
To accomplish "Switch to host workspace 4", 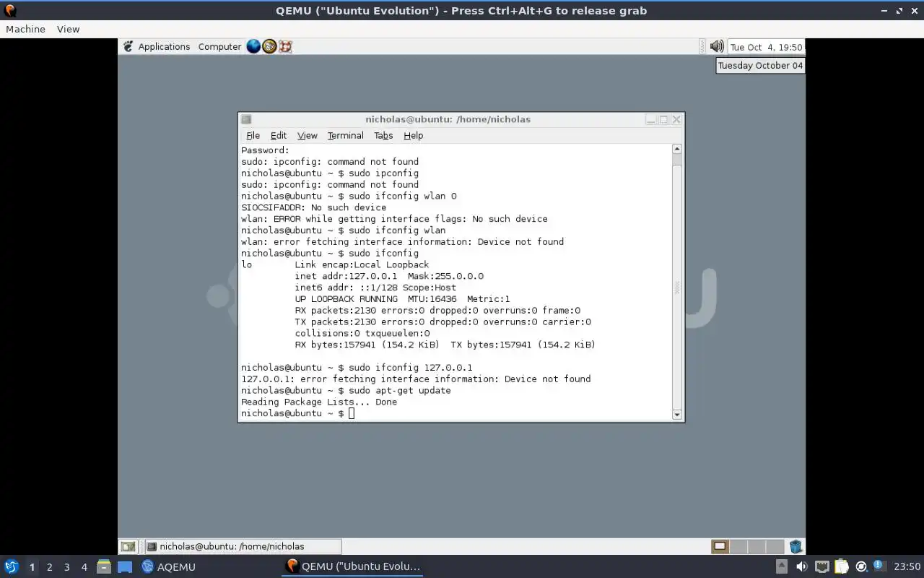I will click(84, 567).
